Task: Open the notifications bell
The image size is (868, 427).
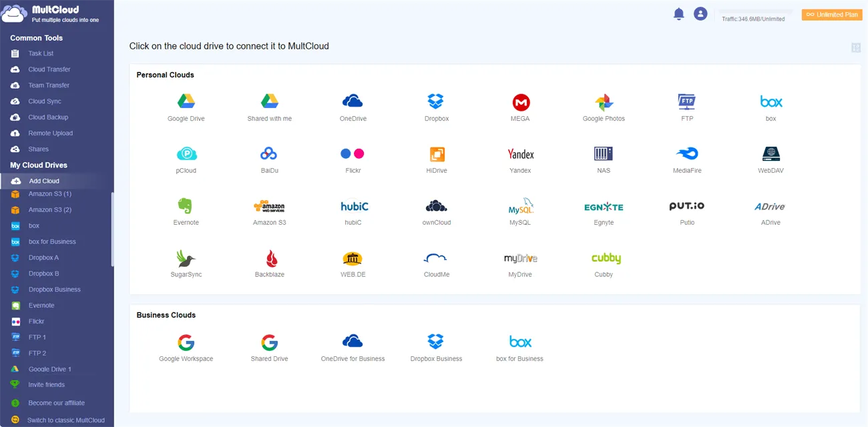Action: pos(679,13)
